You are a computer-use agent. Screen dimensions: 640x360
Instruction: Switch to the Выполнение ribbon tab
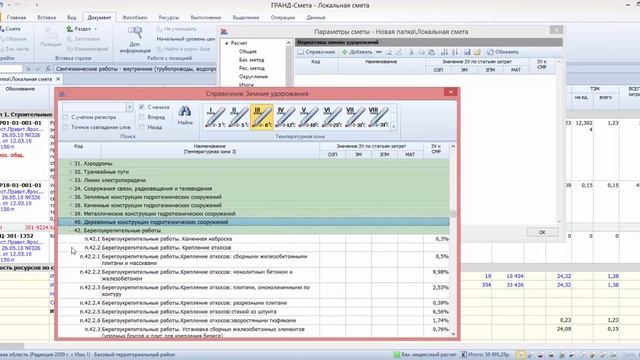tap(206, 18)
